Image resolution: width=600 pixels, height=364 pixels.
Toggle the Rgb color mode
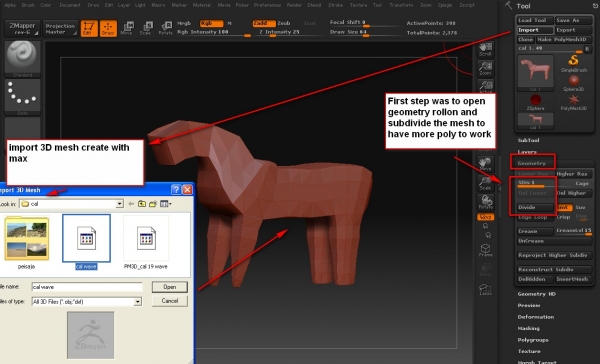tap(211, 23)
